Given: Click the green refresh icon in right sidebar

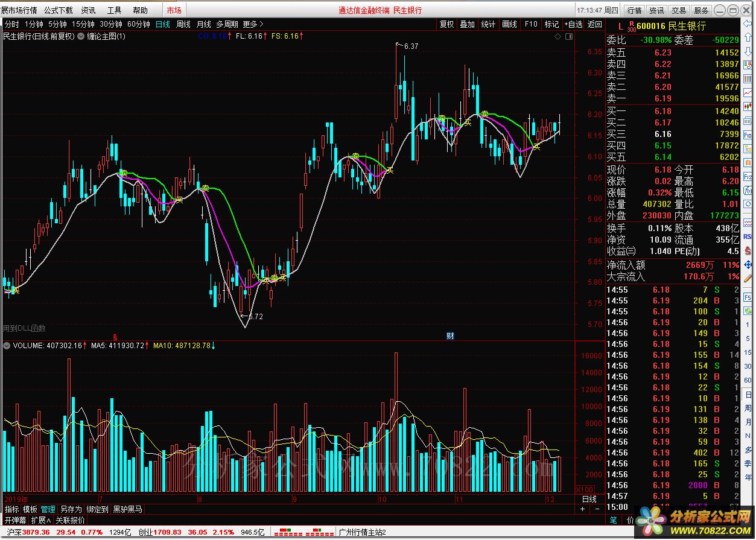Looking at the screenshot, I should point(747,310).
